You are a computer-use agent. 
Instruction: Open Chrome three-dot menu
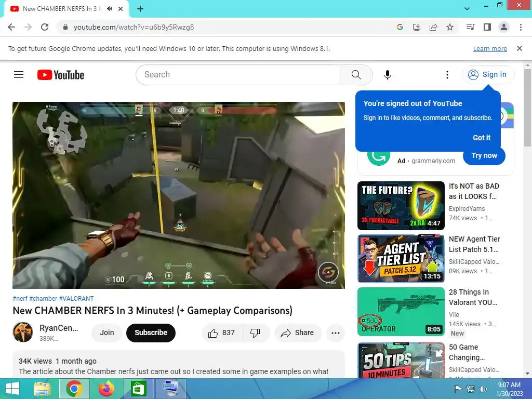[521, 27]
